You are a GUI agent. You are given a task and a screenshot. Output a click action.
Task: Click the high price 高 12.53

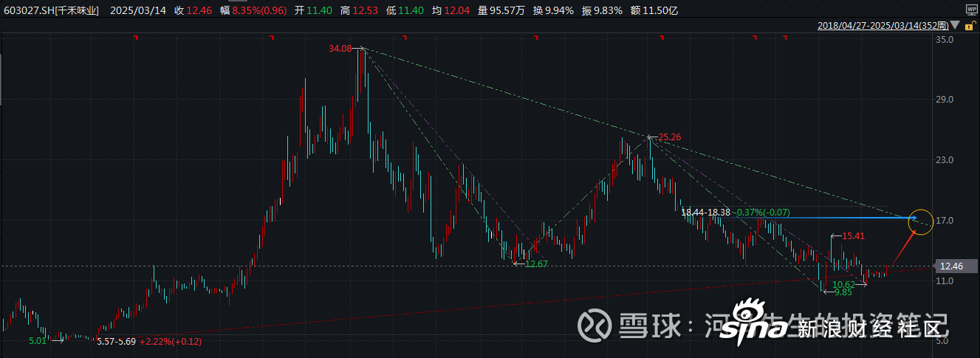359,10
